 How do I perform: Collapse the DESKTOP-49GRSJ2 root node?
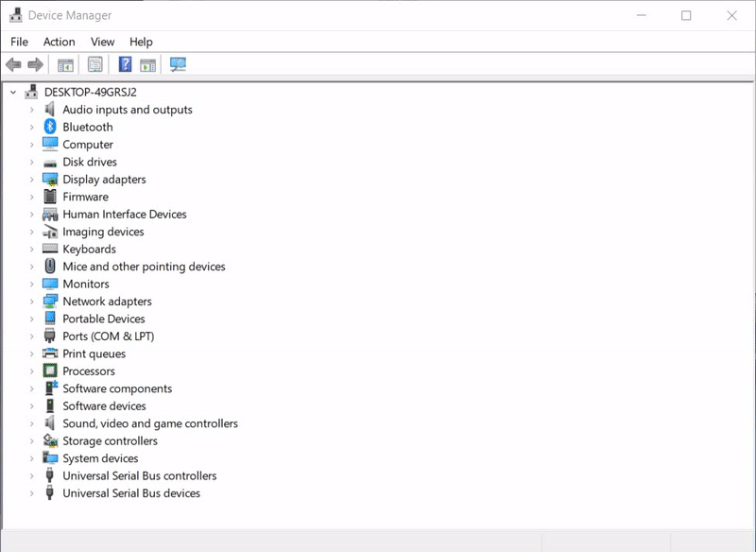coord(13,92)
